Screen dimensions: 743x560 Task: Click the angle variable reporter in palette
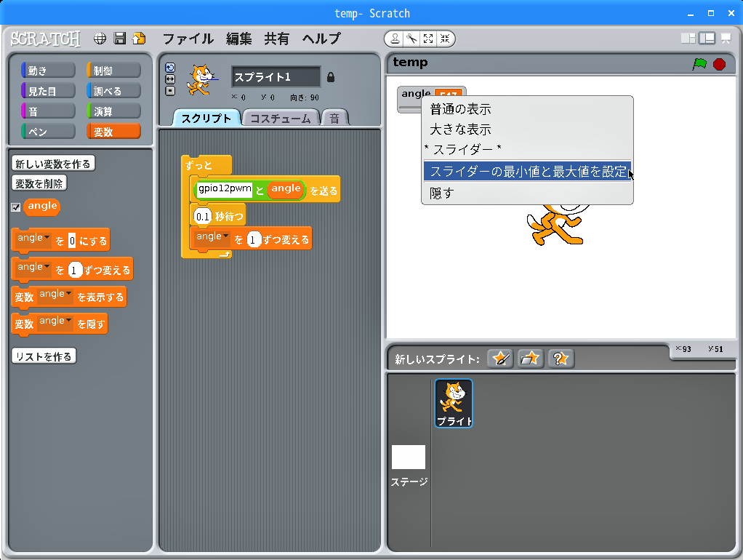point(42,207)
